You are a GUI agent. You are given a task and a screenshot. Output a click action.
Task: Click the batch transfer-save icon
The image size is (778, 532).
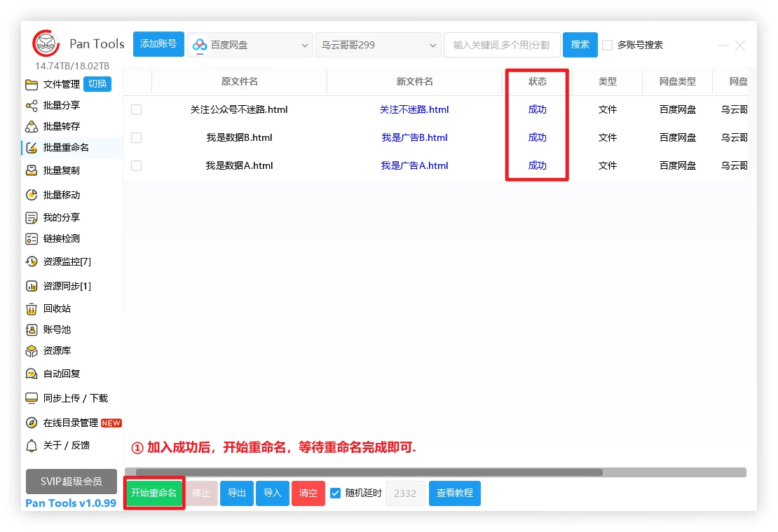coord(32,127)
